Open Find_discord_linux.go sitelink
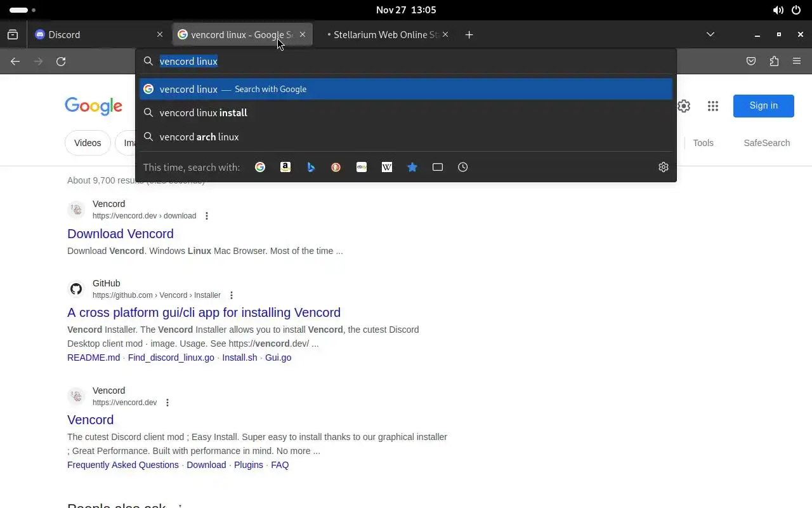 tap(171, 358)
